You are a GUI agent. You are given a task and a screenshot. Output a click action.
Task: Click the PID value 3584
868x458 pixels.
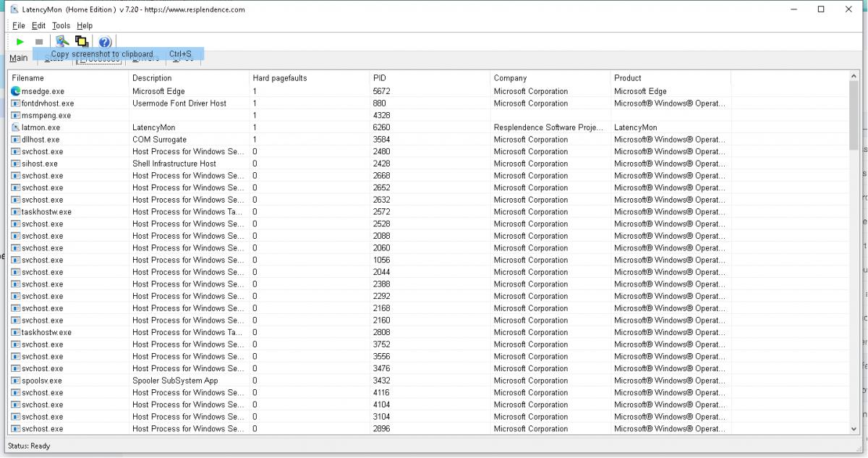point(381,140)
